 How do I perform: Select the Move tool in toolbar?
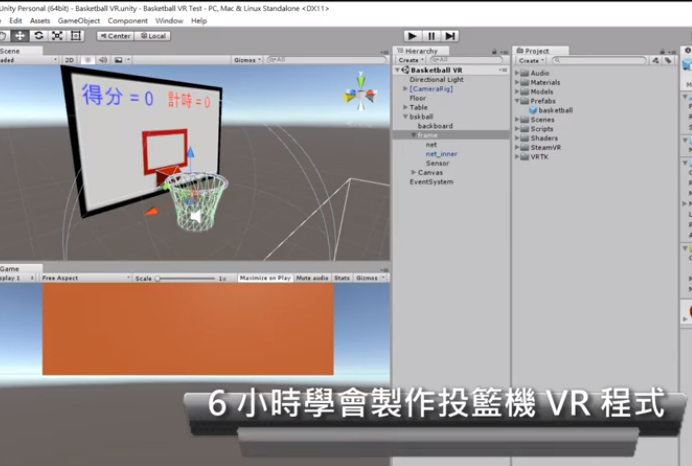tap(20, 36)
